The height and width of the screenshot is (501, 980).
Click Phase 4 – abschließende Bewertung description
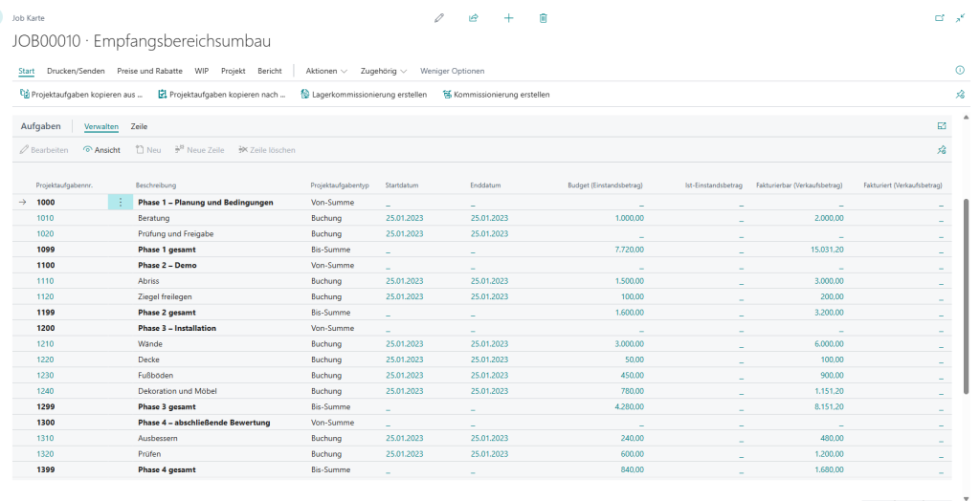click(x=204, y=423)
